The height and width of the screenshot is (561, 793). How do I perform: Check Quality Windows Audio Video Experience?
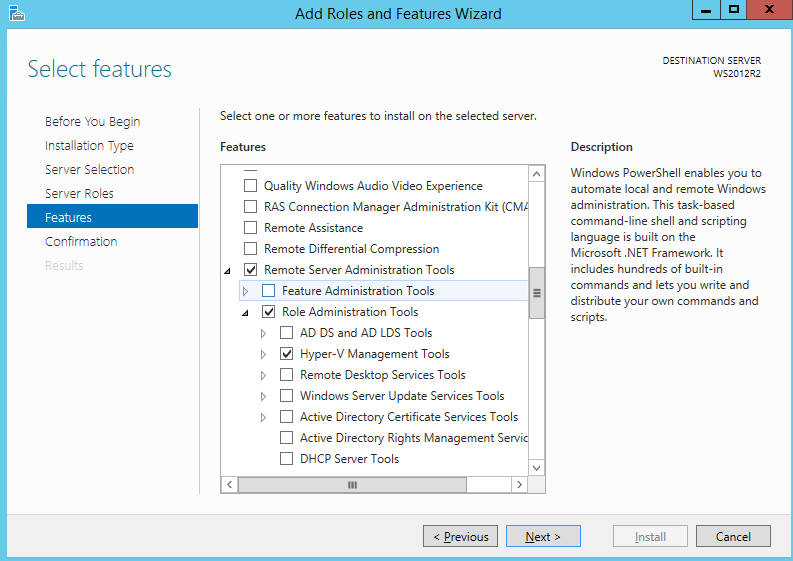pos(250,186)
